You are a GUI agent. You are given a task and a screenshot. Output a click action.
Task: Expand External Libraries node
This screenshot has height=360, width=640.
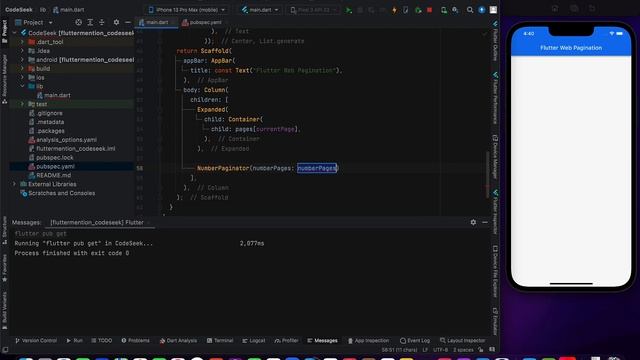tap(15, 184)
